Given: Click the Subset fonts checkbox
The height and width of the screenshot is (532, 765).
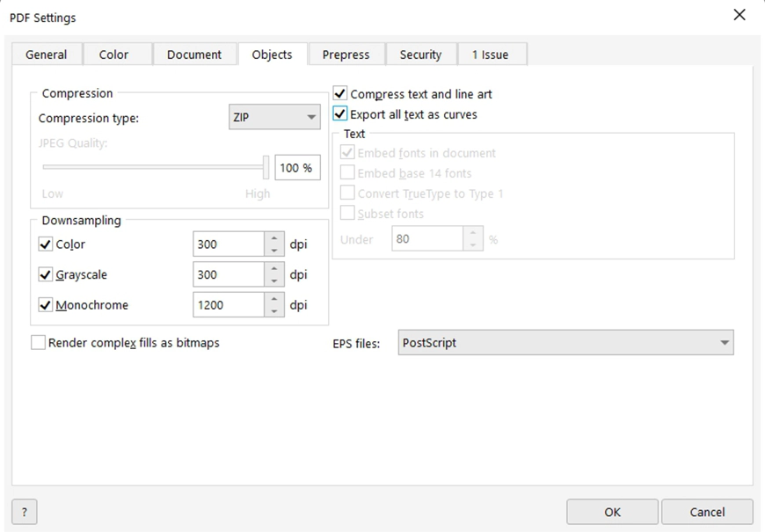Looking at the screenshot, I should click(347, 214).
